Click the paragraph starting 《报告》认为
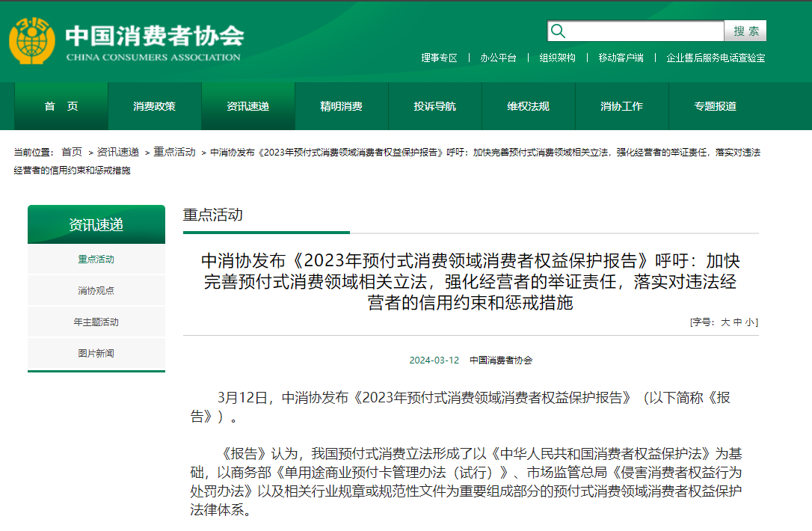Image resolution: width=812 pixels, height=531 pixels. [x=466, y=482]
